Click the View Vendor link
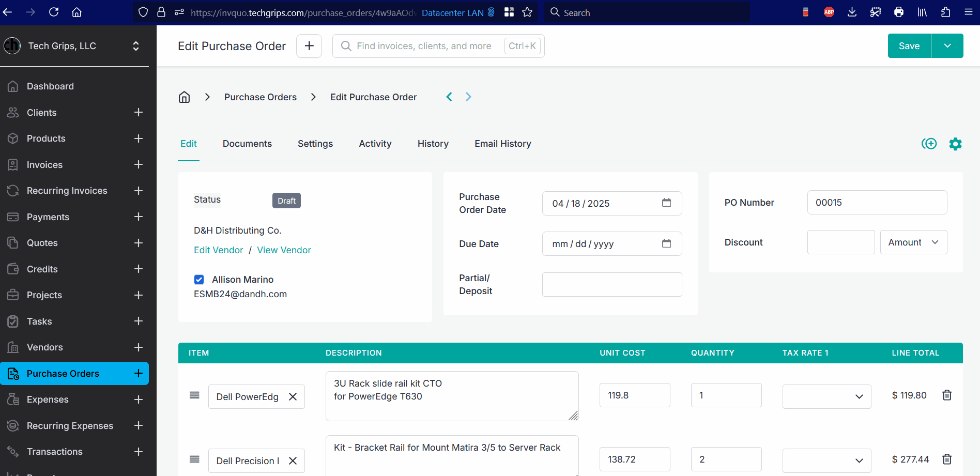980x476 pixels. click(x=284, y=250)
